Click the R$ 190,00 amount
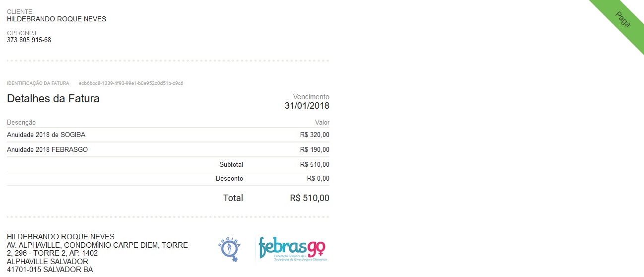 click(x=315, y=149)
